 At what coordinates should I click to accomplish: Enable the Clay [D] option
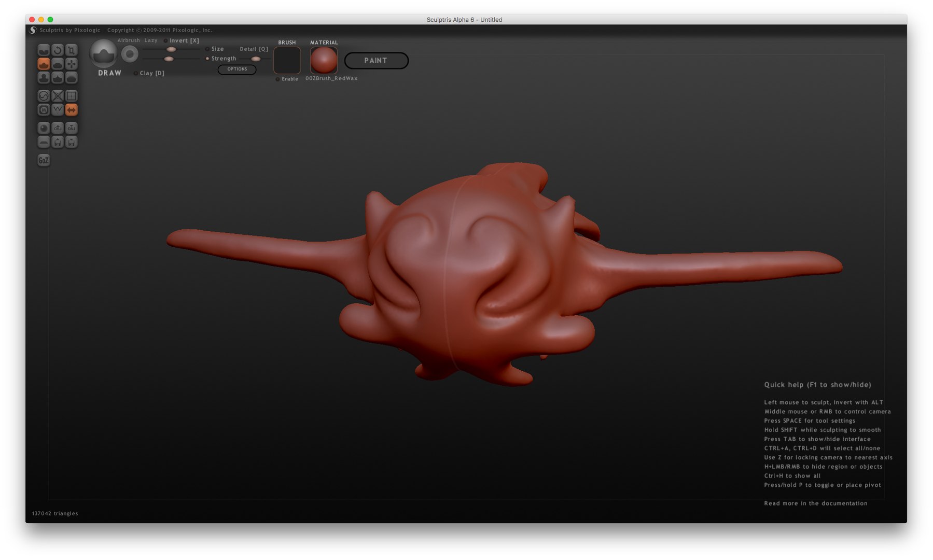(149, 73)
